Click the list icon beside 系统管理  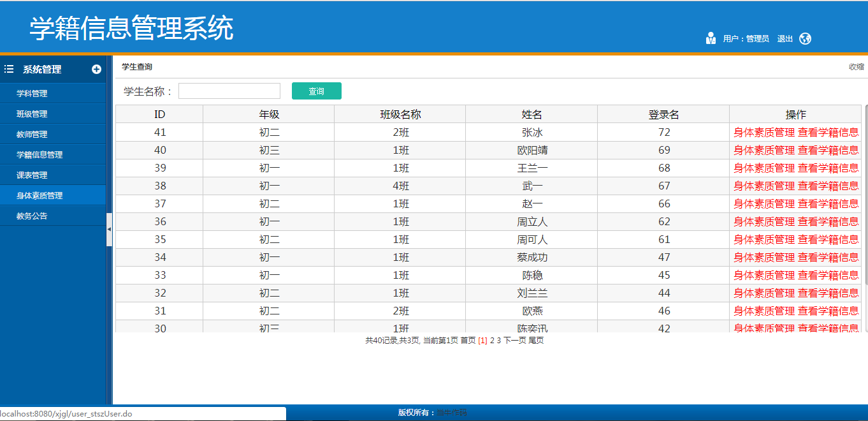click(x=9, y=69)
